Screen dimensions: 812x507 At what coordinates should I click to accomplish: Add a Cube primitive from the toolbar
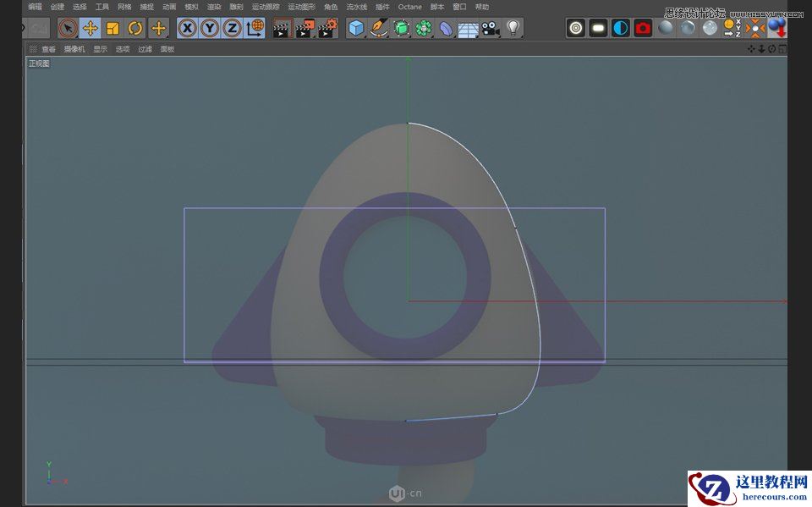click(355, 29)
